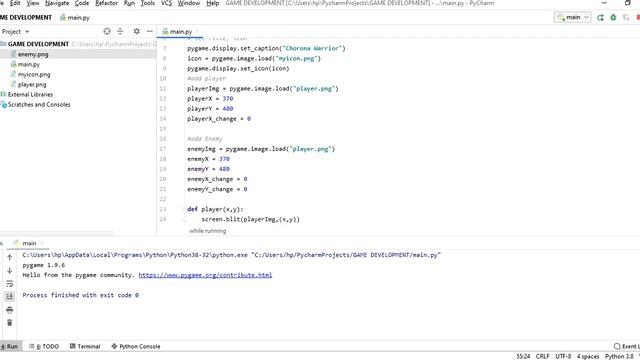Open the Help menu
Screen dimensions: 640x360
pyautogui.click(x=212, y=3)
